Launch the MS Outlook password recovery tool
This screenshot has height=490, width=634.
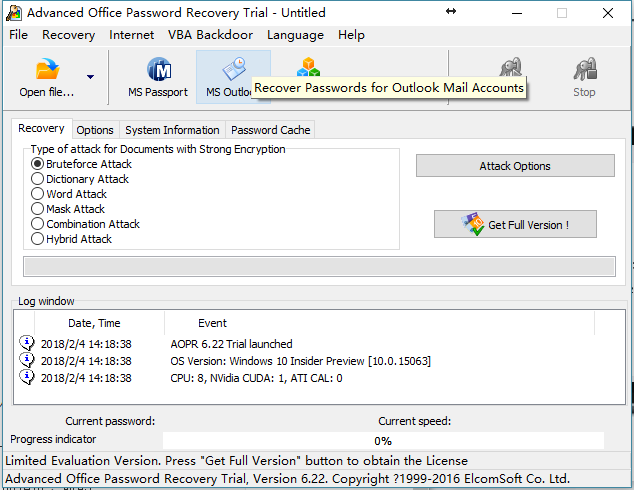(x=233, y=77)
